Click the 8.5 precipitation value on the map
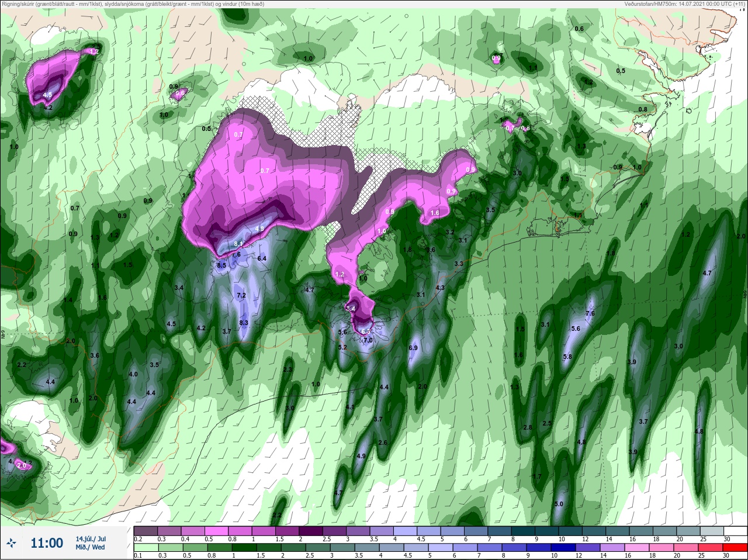748x560 pixels. click(221, 265)
